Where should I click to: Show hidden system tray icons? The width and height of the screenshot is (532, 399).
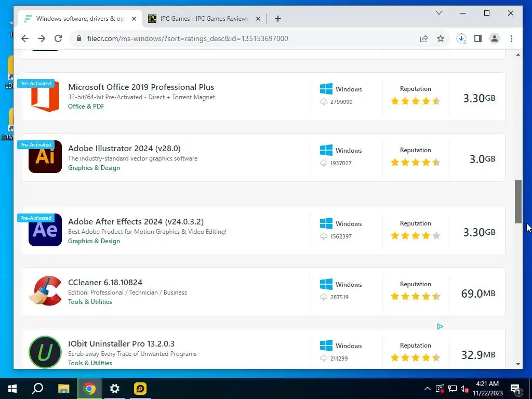428,389
